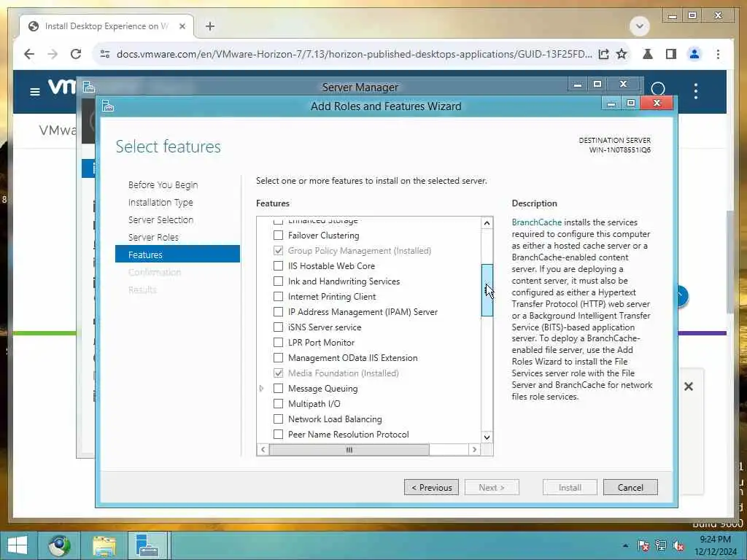Check the Message Queuing checkbox
The width and height of the screenshot is (747, 560).
(x=278, y=388)
